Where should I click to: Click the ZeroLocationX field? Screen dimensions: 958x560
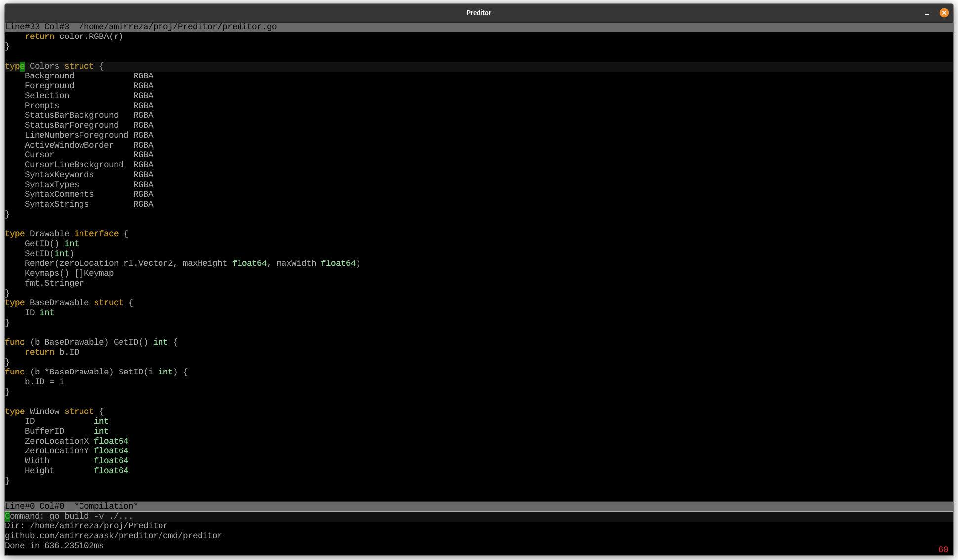click(57, 441)
